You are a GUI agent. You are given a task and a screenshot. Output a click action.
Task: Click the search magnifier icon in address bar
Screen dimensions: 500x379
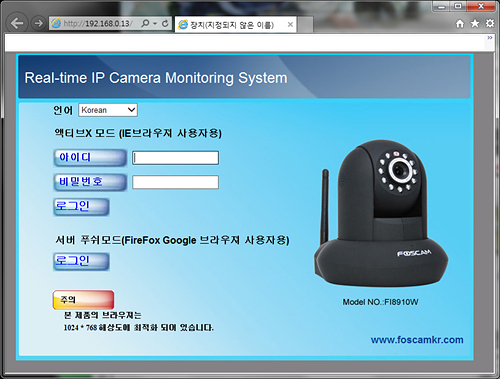pyautogui.click(x=145, y=23)
